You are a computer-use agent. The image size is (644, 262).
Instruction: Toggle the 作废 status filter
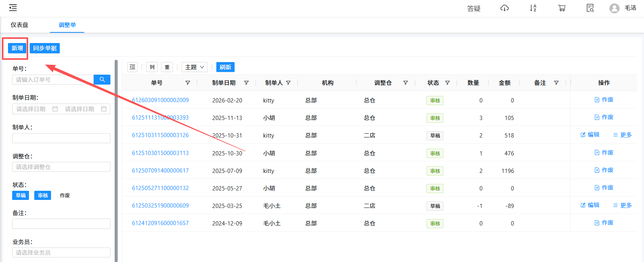point(65,195)
